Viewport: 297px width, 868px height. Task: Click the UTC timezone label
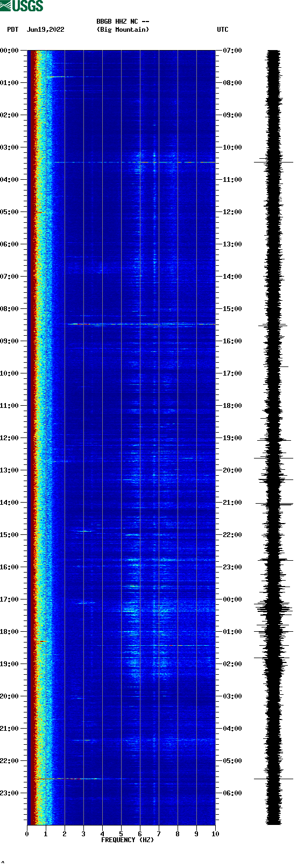point(223,30)
